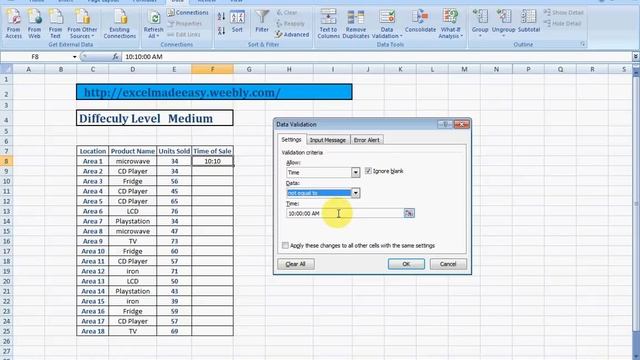Click the Location header cell
Screen dimensions: 640x360
[x=93, y=151]
